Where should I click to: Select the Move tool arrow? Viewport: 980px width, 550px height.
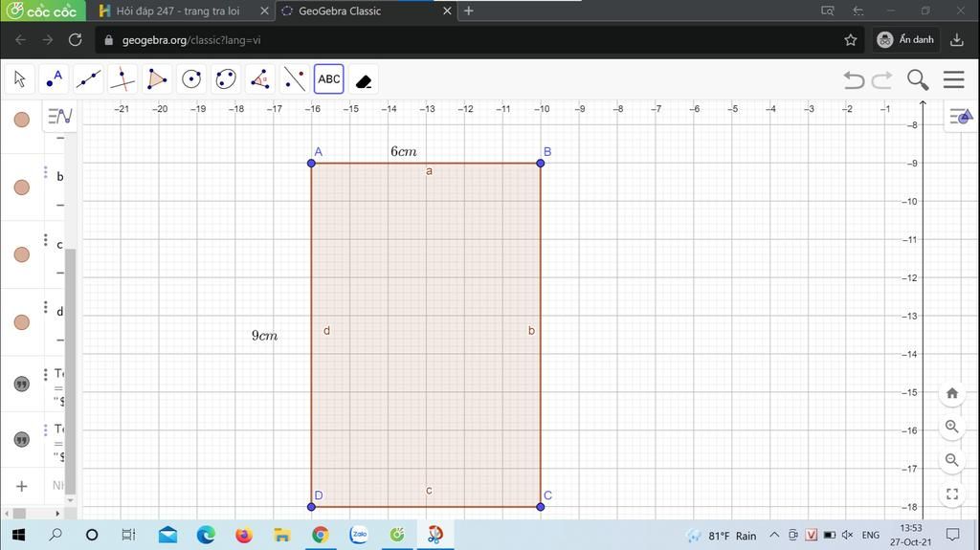(19, 79)
